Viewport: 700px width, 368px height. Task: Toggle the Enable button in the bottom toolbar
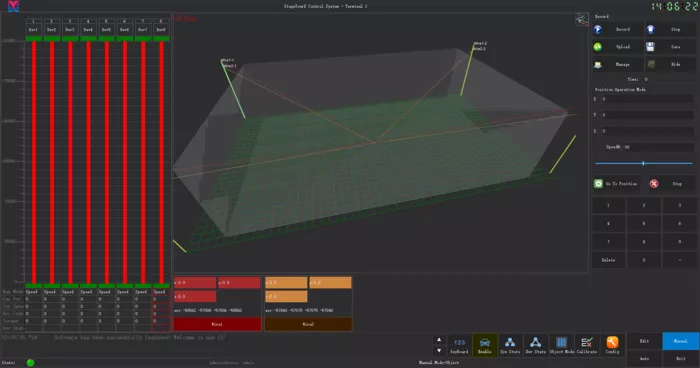coord(485,345)
